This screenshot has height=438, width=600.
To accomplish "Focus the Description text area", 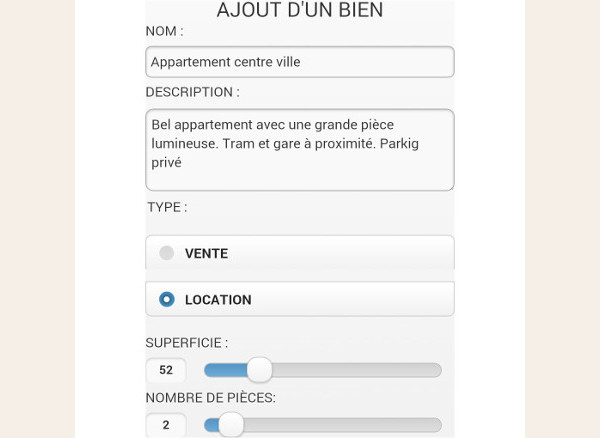I will point(300,150).
